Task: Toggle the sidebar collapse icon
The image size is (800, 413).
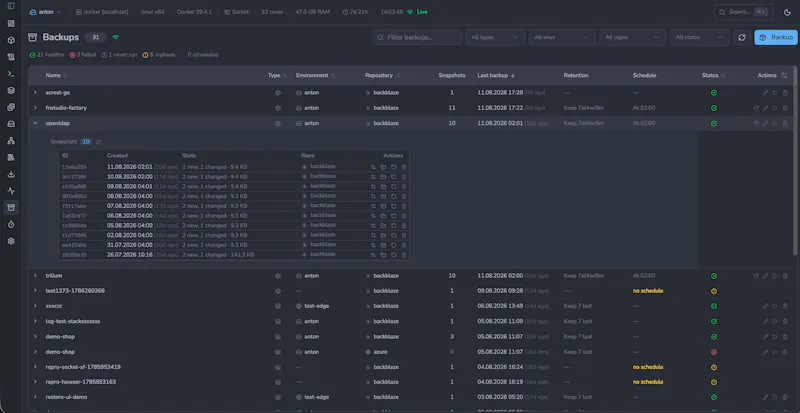Action: click(11, 6)
